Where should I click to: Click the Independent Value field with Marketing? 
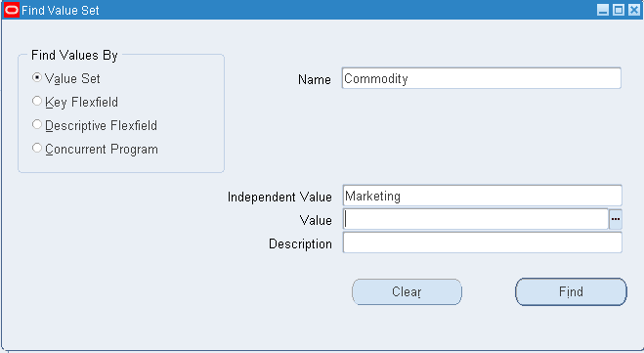pyautogui.click(x=482, y=196)
